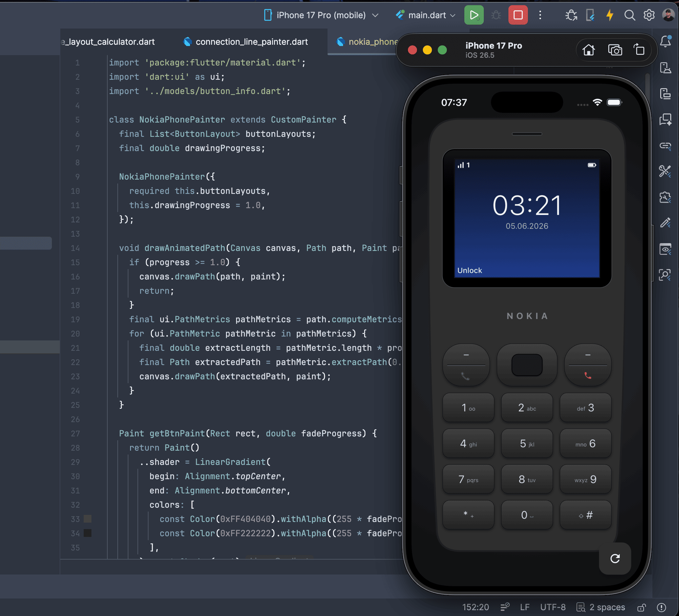679x616 pixels.
Task: Open user account avatar
Action: (668, 15)
